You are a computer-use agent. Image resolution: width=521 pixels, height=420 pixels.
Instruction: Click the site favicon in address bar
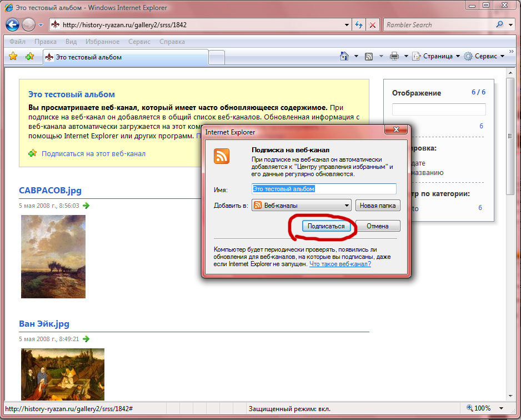[56, 24]
